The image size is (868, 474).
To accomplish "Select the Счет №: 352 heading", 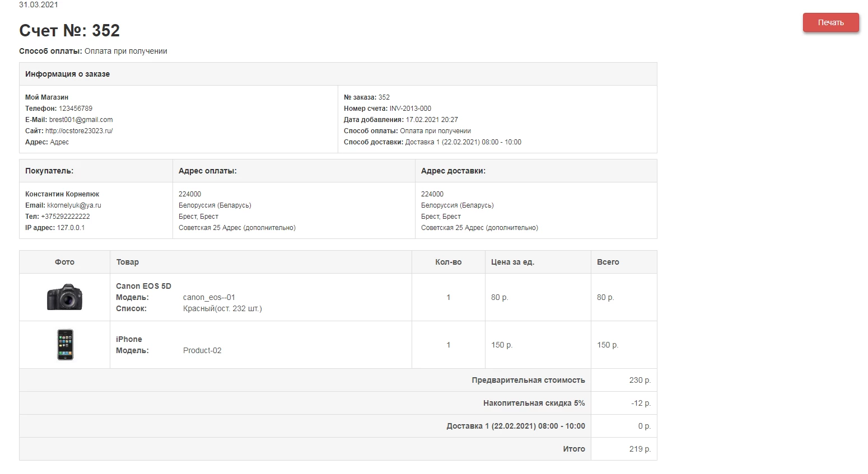I will [69, 31].
